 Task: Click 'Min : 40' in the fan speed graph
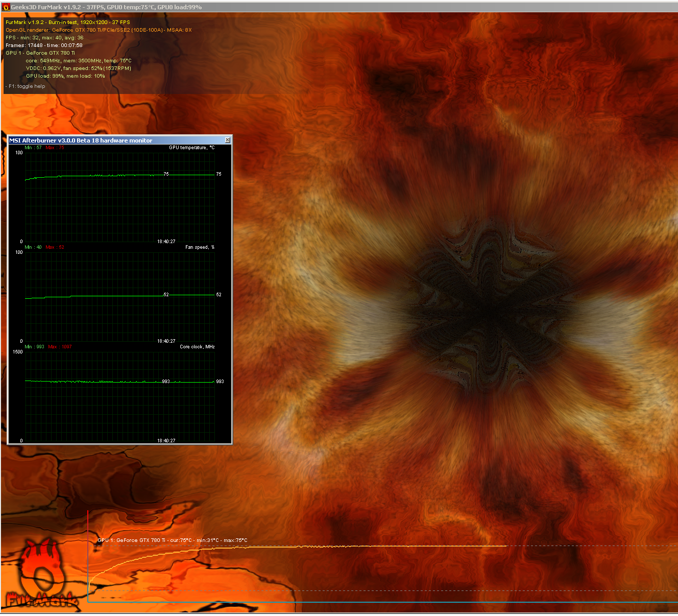(33, 247)
